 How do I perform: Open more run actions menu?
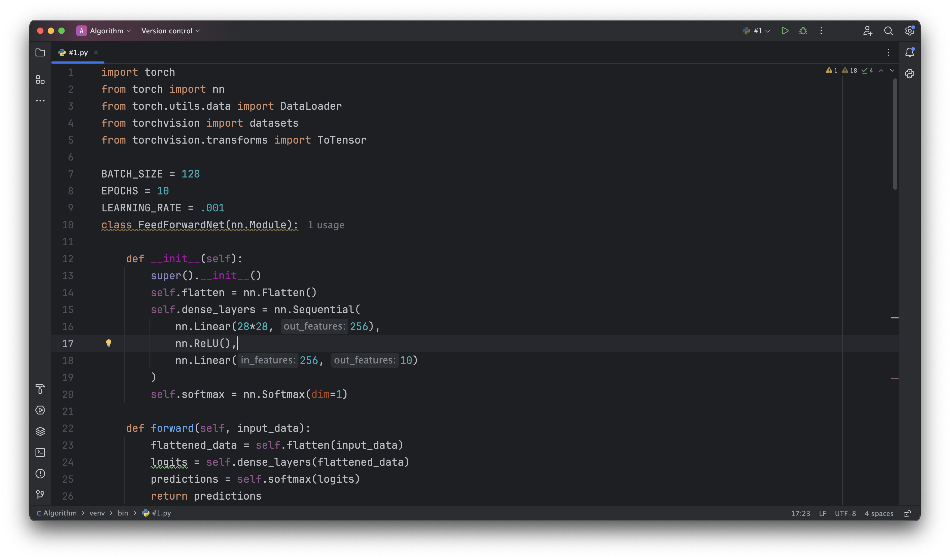pyautogui.click(x=821, y=31)
